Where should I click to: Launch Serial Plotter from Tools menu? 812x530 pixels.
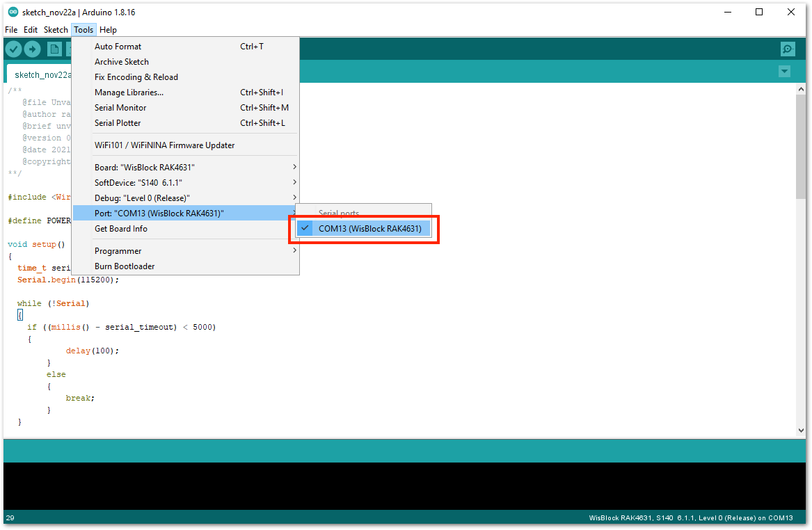(x=185, y=123)
